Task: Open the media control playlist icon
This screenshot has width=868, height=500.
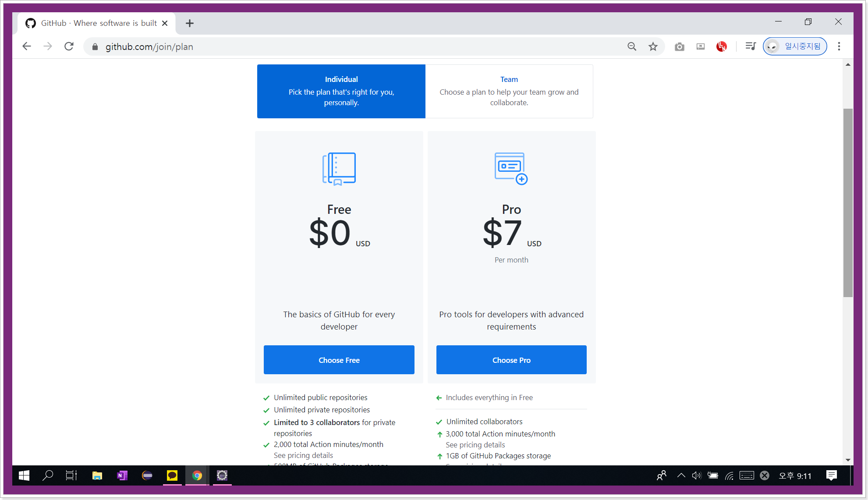Action: [750, 46]
